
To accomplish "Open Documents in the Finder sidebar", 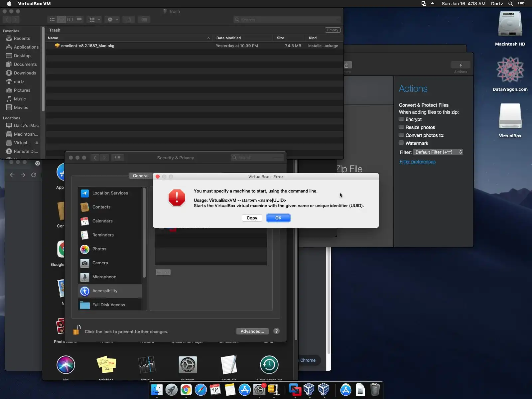I will 22,65.
